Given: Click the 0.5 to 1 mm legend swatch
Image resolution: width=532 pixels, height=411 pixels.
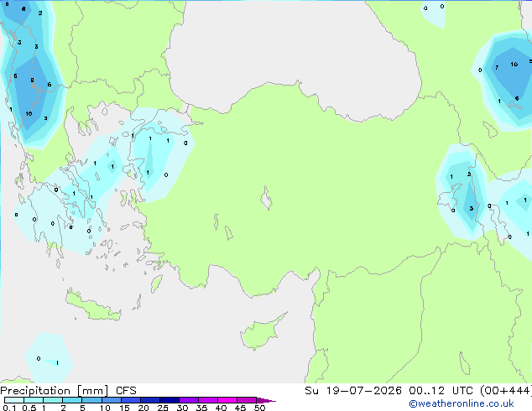Looking at the screenshot, I should pos(34,400).
